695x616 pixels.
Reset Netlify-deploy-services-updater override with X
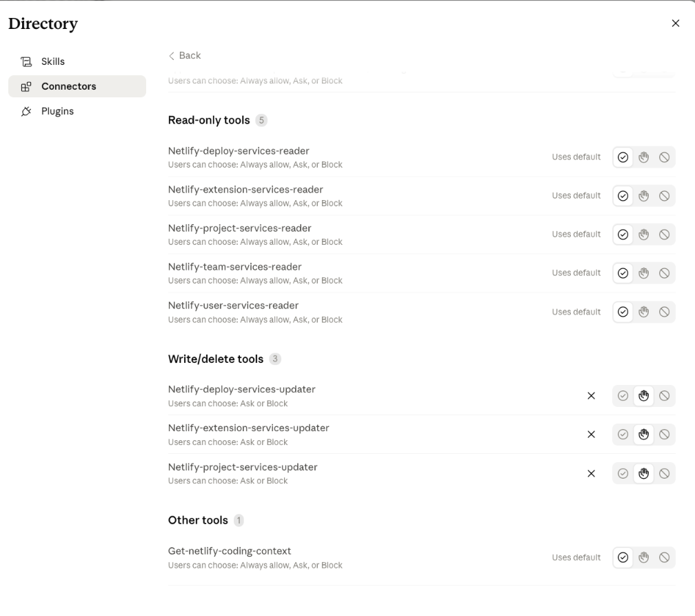tap(592, 395)
